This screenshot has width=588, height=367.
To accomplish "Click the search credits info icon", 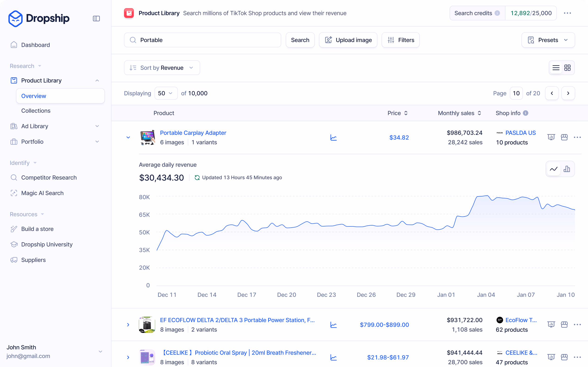I will click(x=497, y=13).
